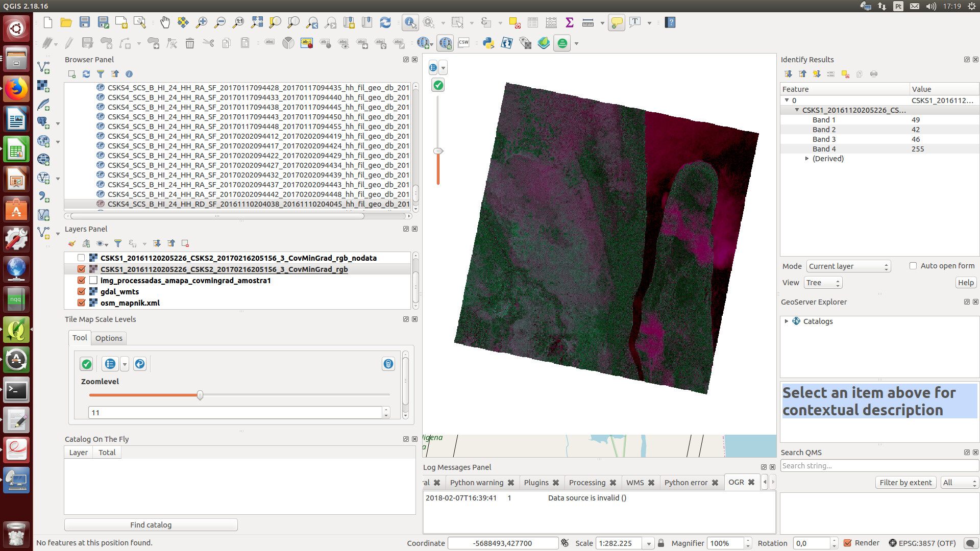Open the Python console icon

[488, 43]
